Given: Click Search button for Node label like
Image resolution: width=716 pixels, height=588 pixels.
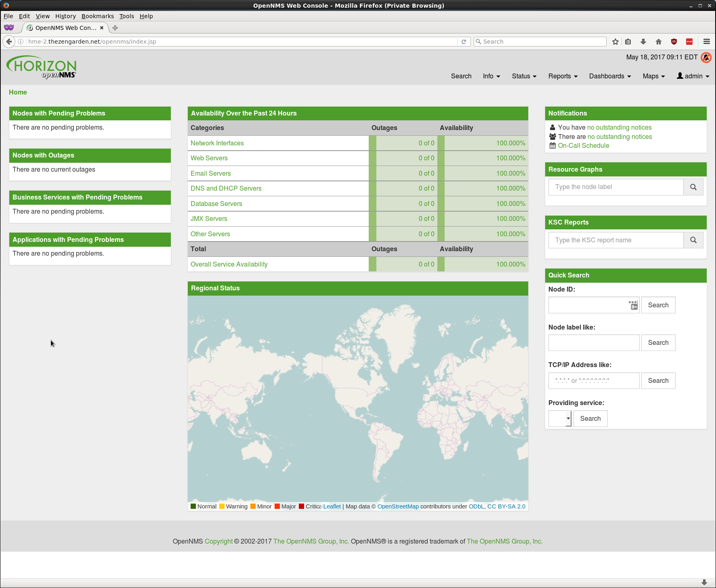Looking at the screenshot, I should pos(658,342).
